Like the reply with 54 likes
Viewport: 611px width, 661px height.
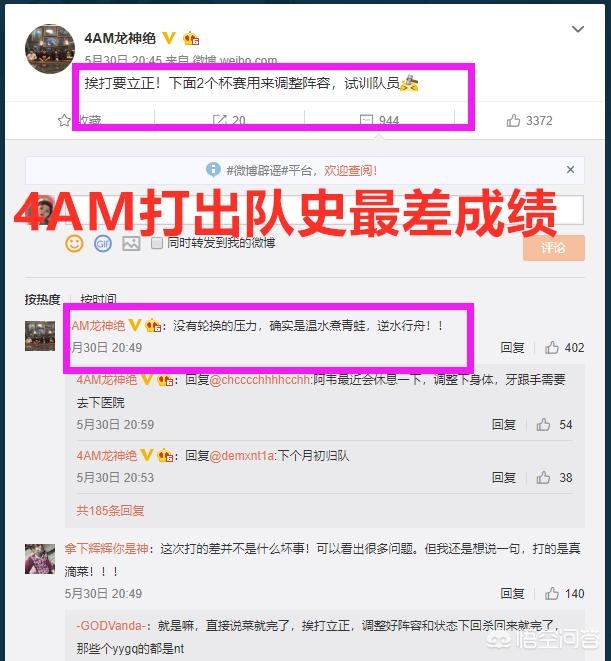[554, 425]
